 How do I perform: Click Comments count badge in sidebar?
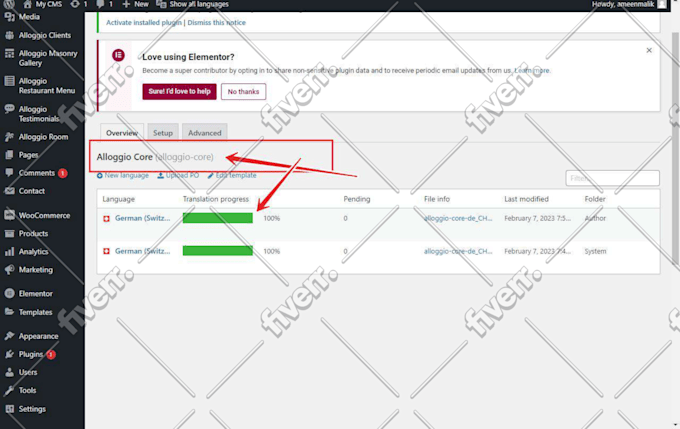pyautogui.click(x=62, y=173)
